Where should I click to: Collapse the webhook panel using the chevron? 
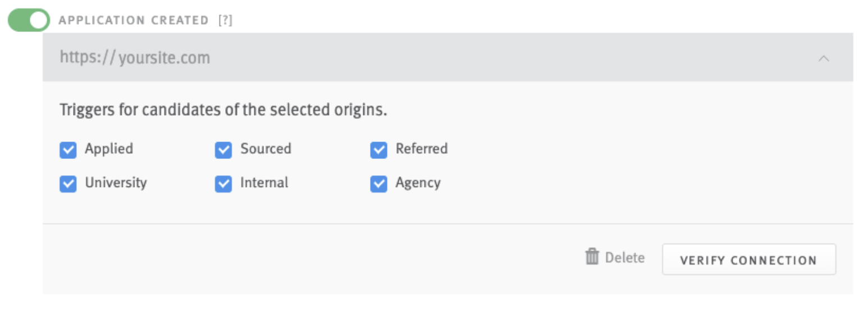pos(824,58)
